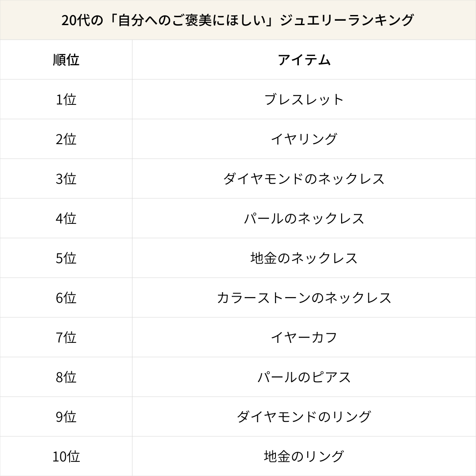The image size is (476, 476).
Task: Select the 5位 rank cell
Action: click(66, 258)
